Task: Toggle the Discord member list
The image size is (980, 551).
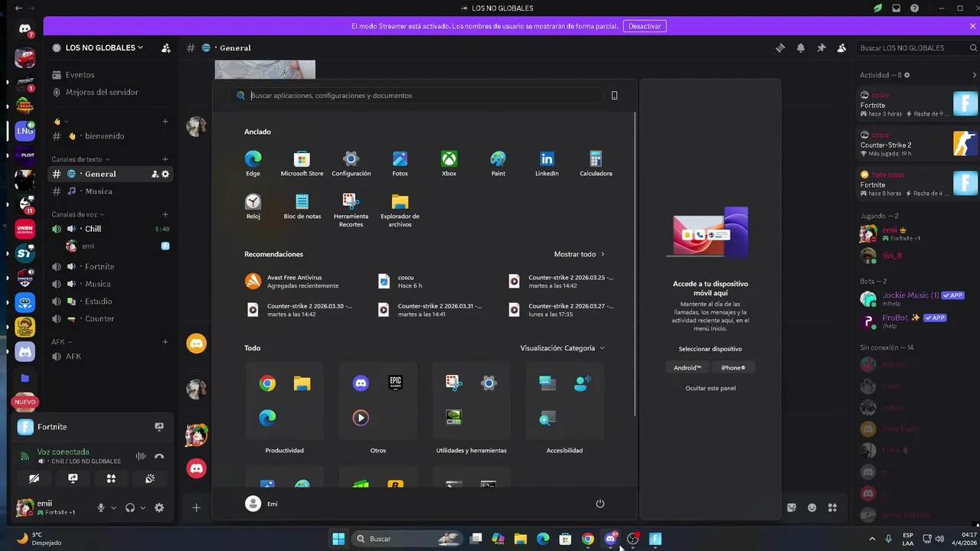Action: coord(842,47)
